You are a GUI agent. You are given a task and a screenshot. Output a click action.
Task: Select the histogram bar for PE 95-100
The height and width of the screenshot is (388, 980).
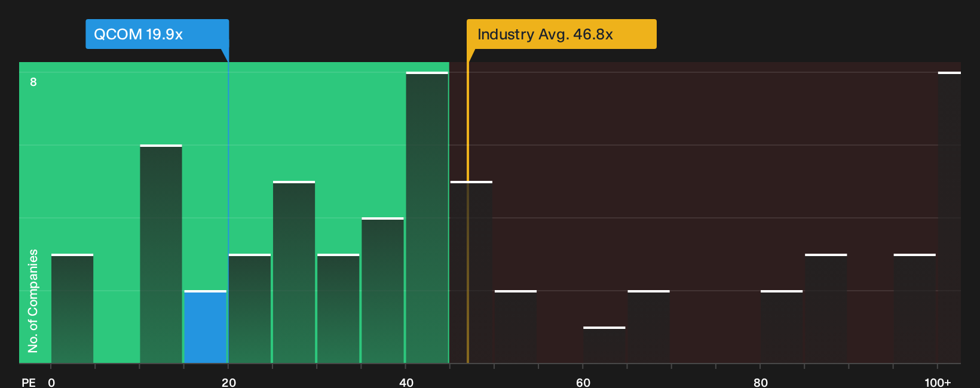[915, 309]
